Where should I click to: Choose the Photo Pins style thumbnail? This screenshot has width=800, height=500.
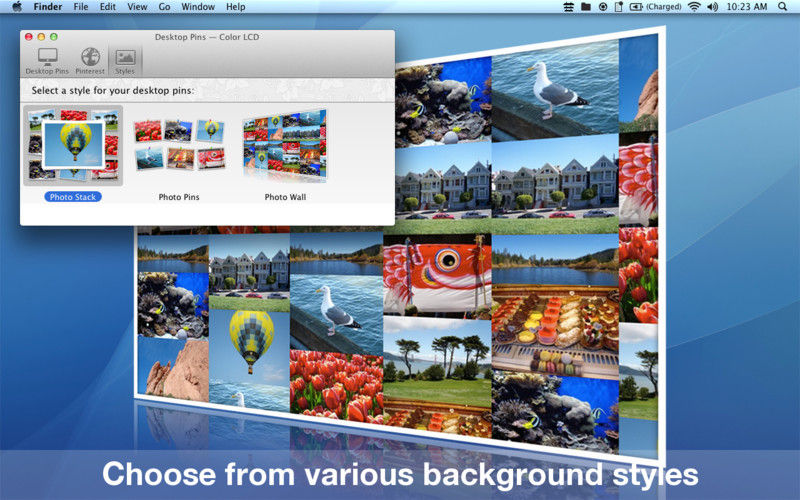(x=179, y=144)
